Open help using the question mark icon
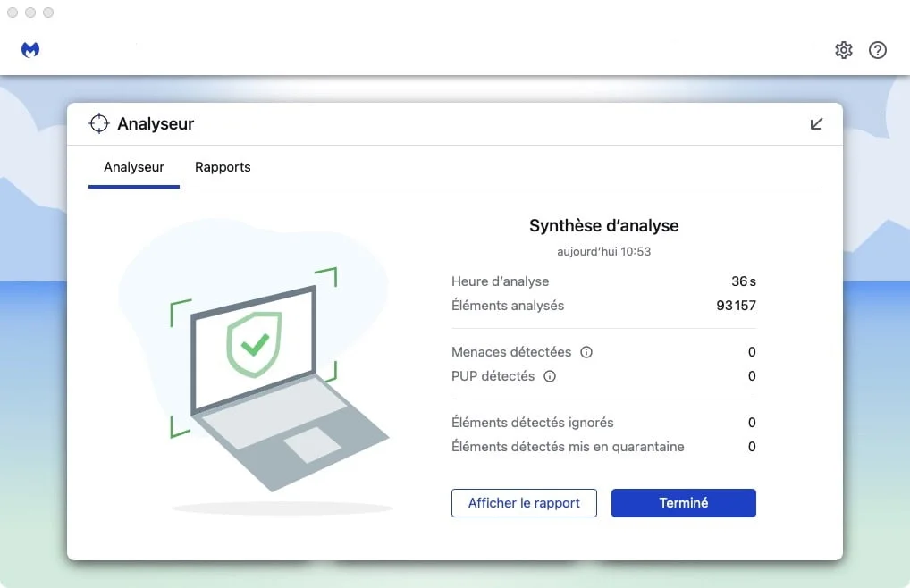The width and height of the screenshot is (910, 588). (877, 50)
